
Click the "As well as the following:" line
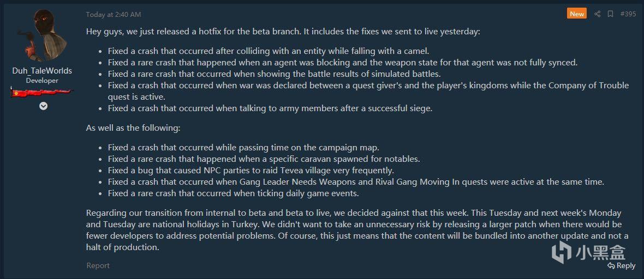[x=133, y=128]
